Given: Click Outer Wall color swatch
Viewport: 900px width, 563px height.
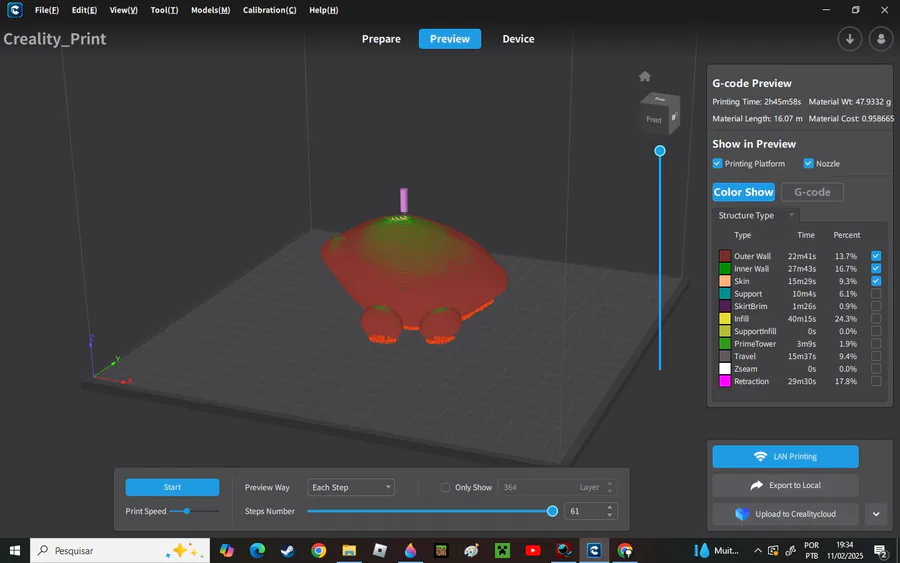Looking at the screenshot, I should pyautogui.click(x=725, y=256).
